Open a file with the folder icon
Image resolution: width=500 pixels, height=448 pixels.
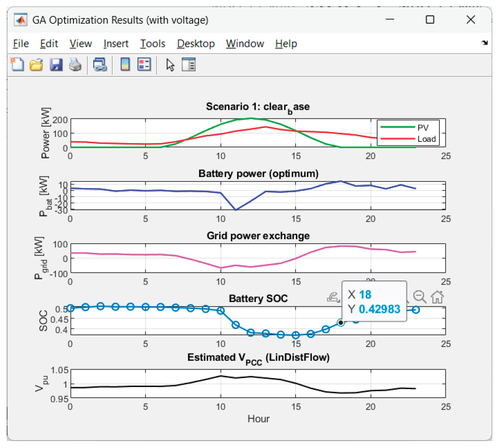(36, 65)
